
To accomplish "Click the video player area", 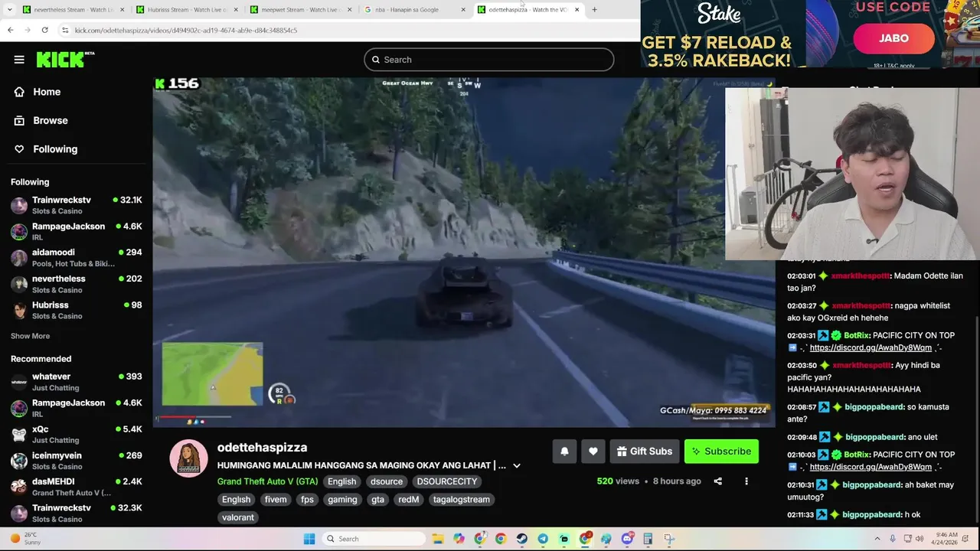I will point(464,252).
